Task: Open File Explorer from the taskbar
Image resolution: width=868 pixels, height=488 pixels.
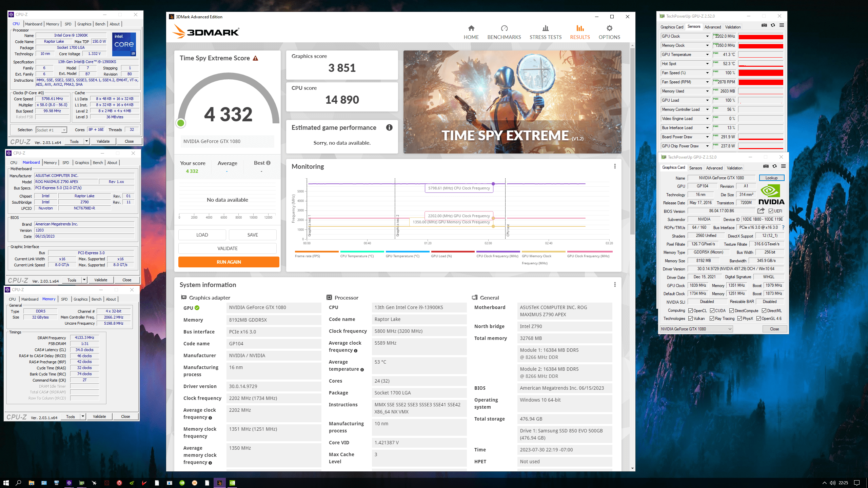Action: coord(31,483)
